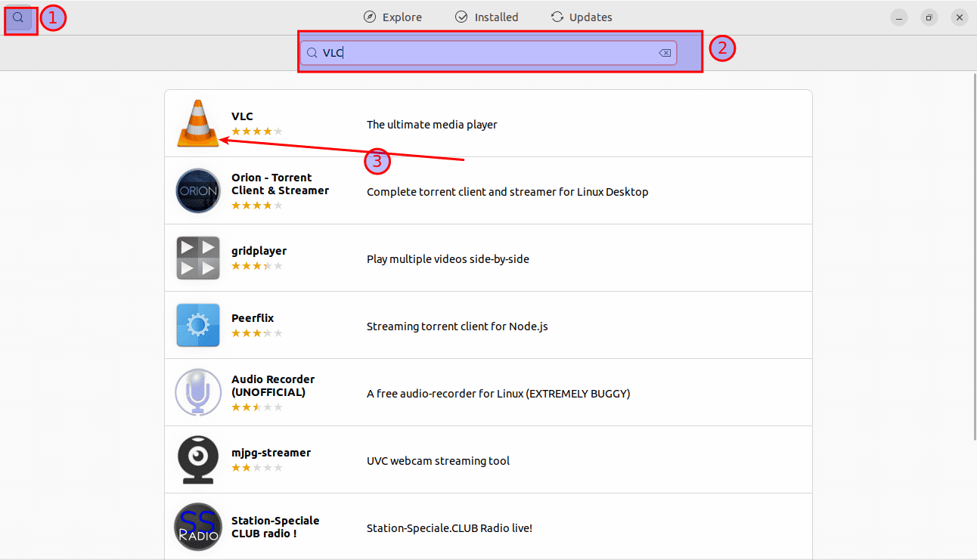Select the Peerflix result title
Image resolution: width=977 pixels, height=560 pixels.
(253, 318)
